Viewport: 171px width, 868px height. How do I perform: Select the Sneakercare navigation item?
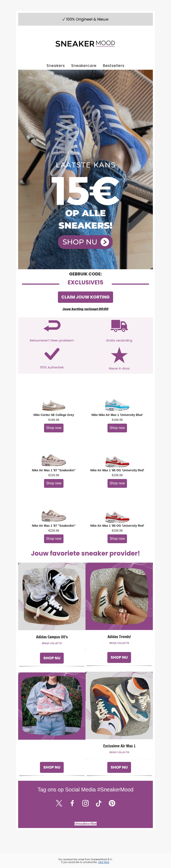point(84,66)
